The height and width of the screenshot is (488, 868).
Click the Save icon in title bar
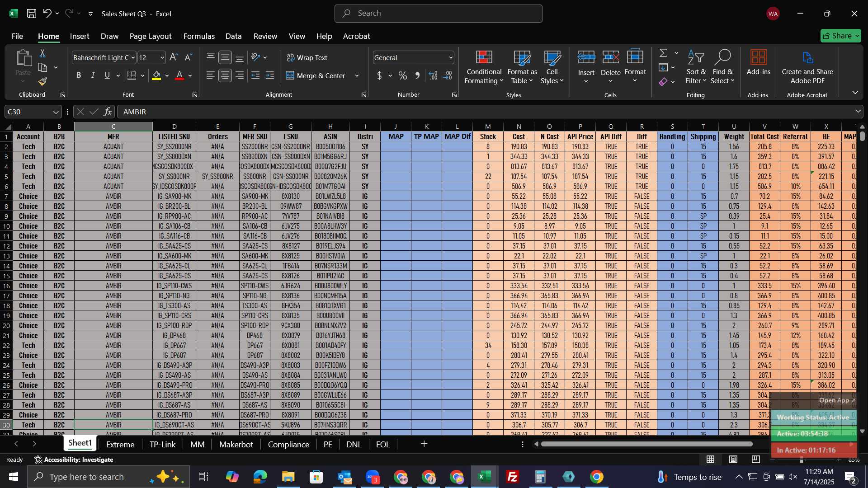[31, 14]
